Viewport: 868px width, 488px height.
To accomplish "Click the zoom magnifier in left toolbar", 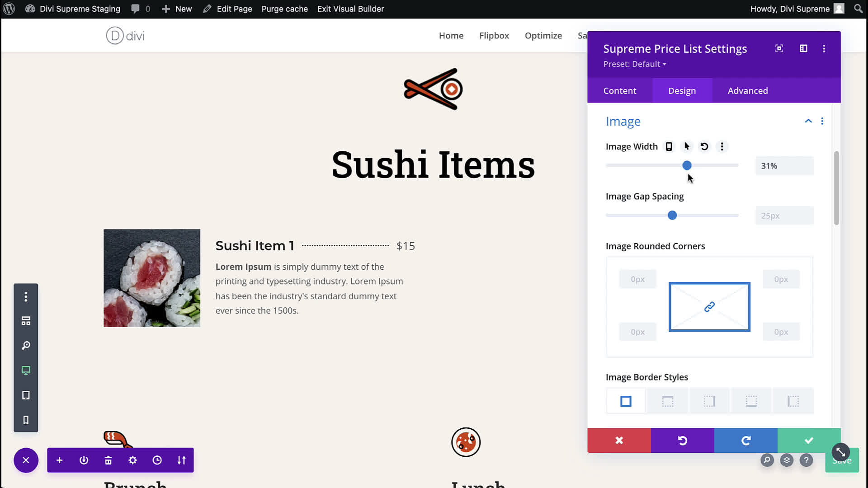I will [x=26, y=346].
